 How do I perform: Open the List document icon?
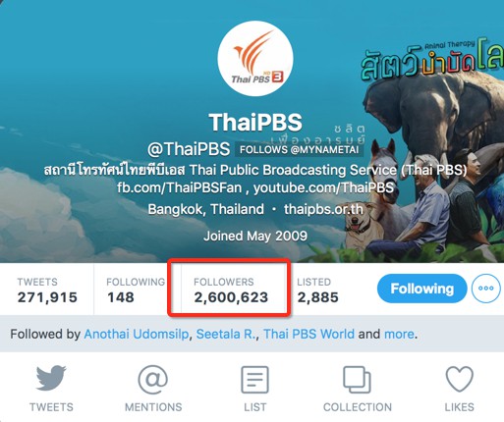[254, 380]
